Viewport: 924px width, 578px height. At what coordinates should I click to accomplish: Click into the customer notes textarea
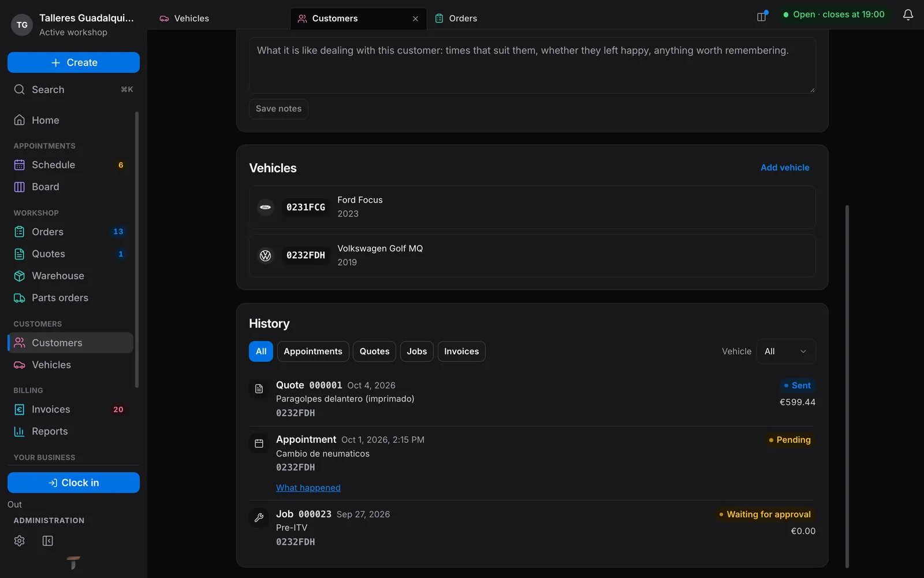point(532,65)
